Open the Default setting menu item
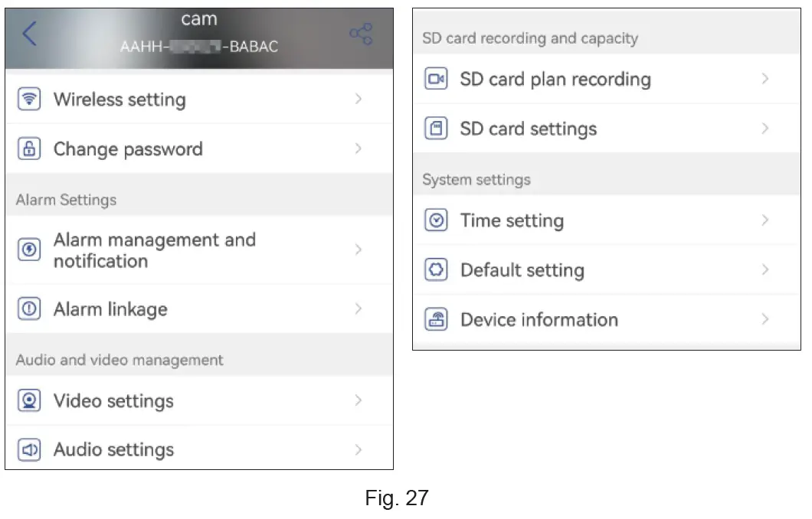This screenshot has height=519, width=812. tap(522, 270)
